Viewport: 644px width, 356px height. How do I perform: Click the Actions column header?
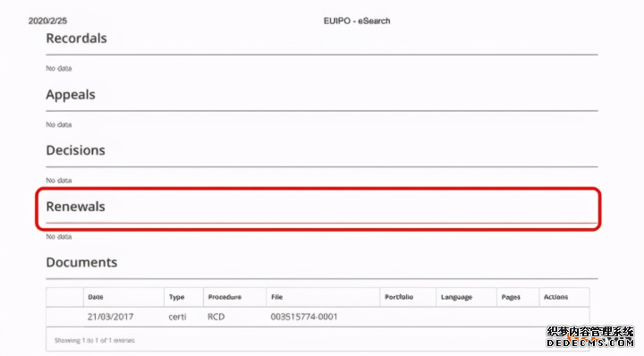pyautogui.click(x=555, y=297)
